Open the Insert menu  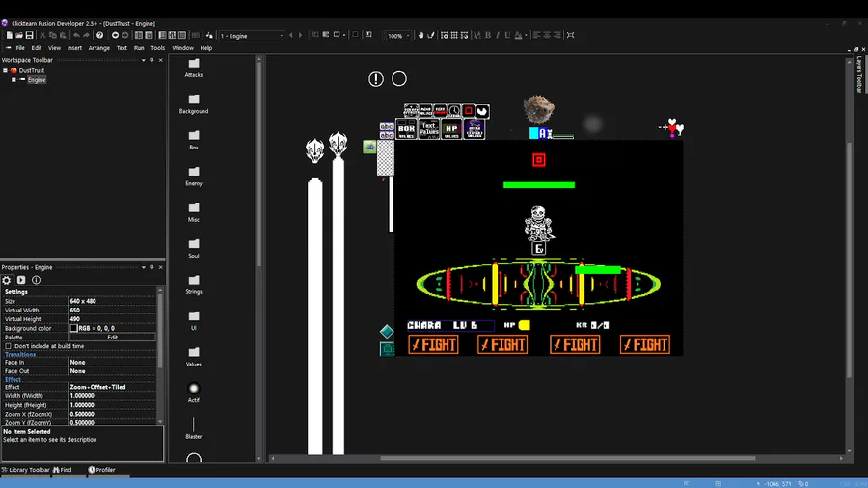[x=74, y=48]
